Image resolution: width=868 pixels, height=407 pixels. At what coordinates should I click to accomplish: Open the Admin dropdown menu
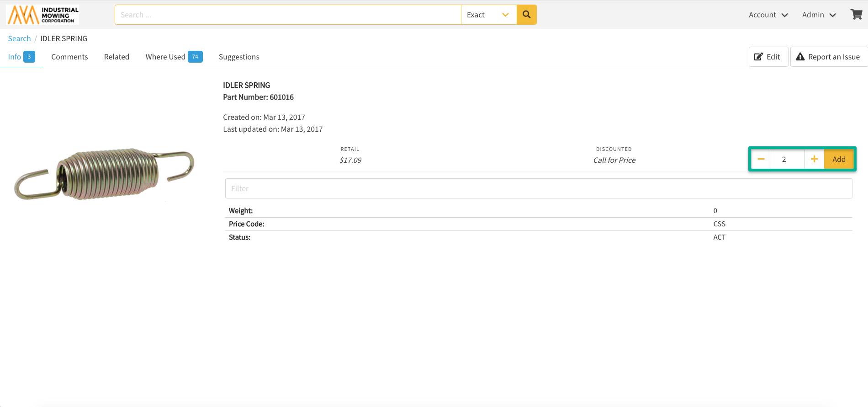pyautogui.click(x=819, y=15)
